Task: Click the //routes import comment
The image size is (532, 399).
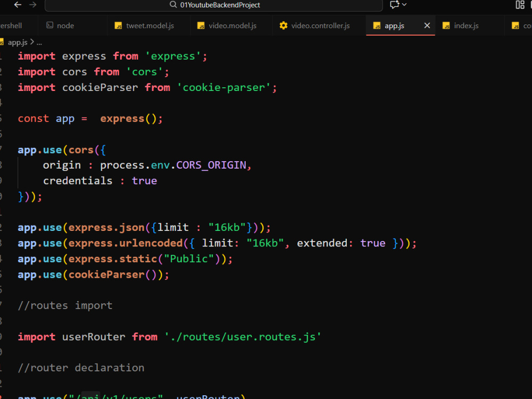Action: [65, 306]
